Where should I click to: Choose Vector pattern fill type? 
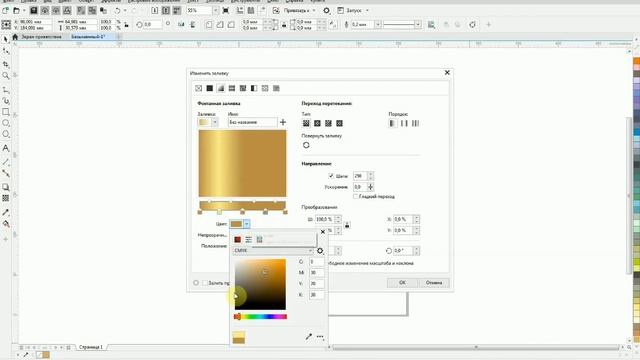click(x=232, y=88)
